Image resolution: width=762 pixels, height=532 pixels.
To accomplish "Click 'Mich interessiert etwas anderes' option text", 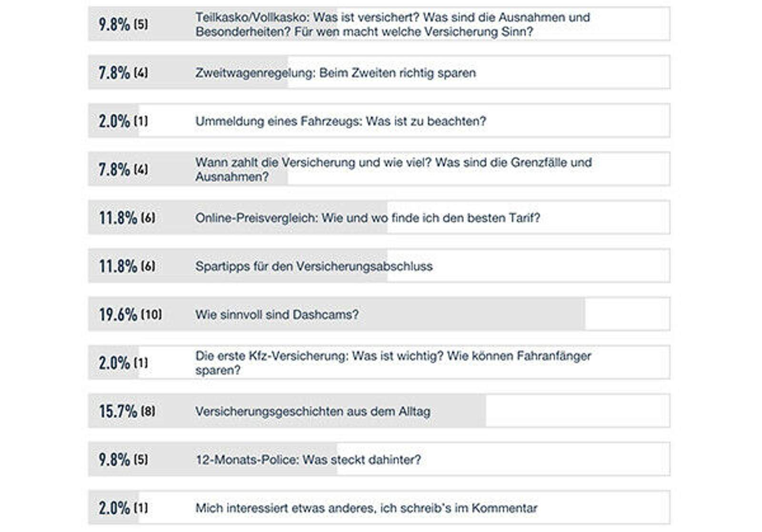I will [366, 508].
